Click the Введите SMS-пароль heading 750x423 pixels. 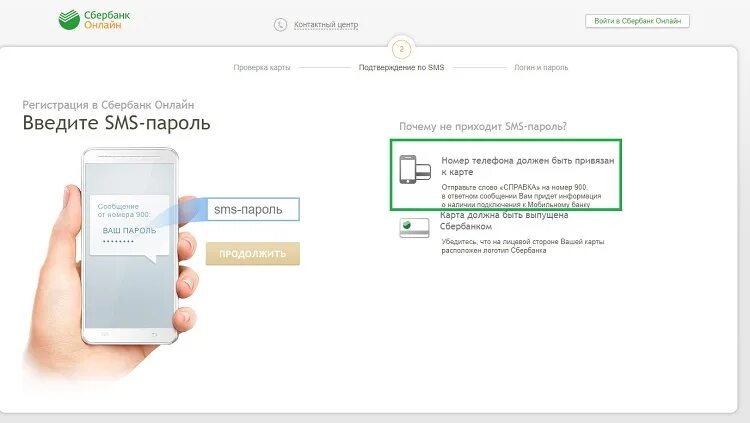coord(116,123)
